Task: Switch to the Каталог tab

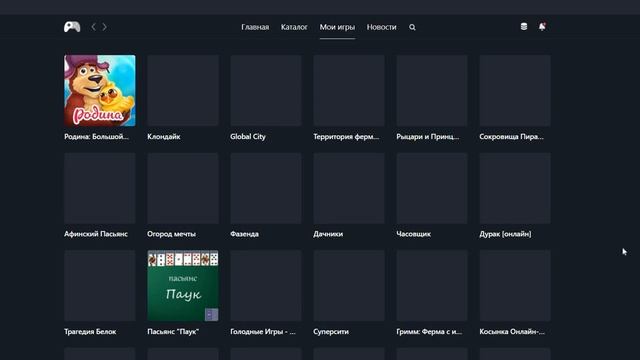Action: tap(294, 27)
